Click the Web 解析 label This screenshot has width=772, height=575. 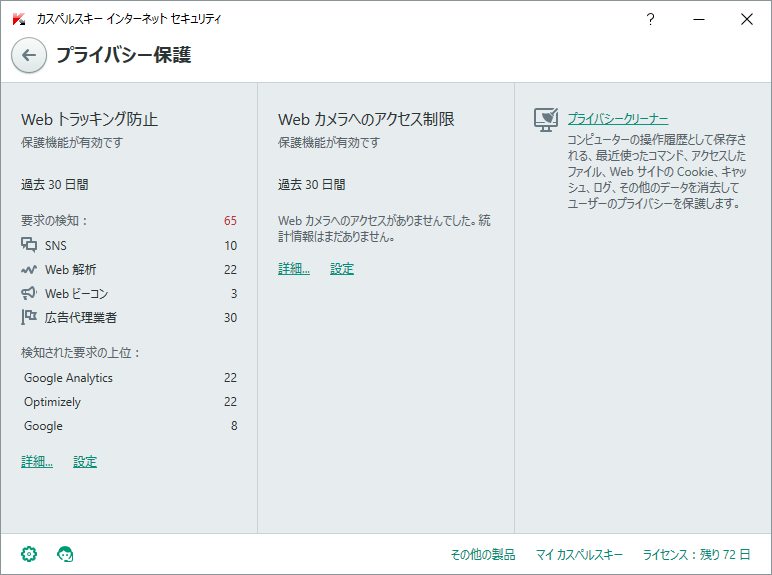70,269
